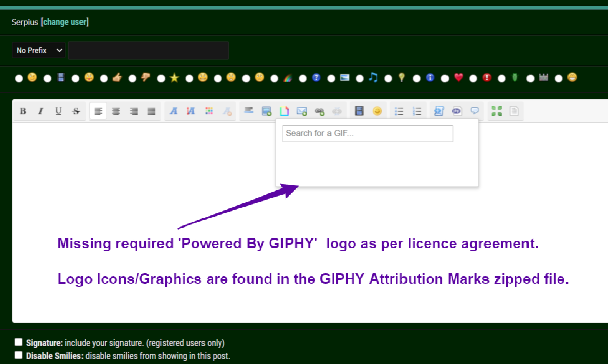Toggle view source mode
Screen dimensions: 609x364
pos(514,111)
